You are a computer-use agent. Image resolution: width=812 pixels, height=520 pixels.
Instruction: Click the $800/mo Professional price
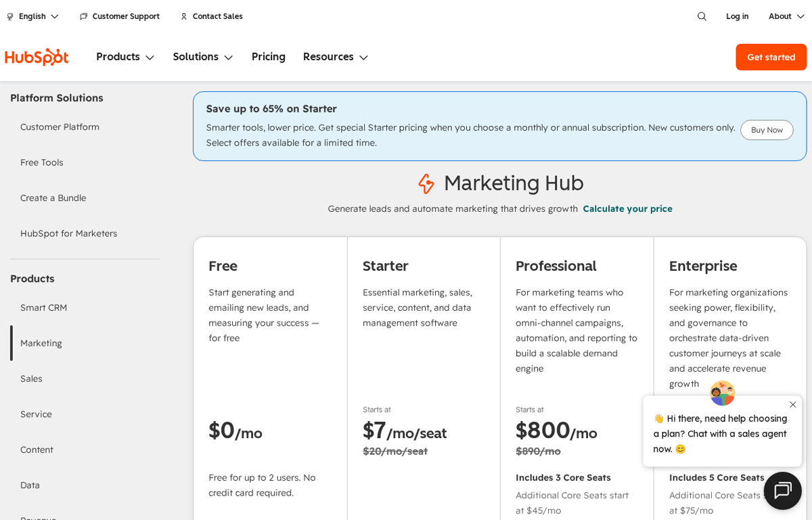(x=556, y=431)
